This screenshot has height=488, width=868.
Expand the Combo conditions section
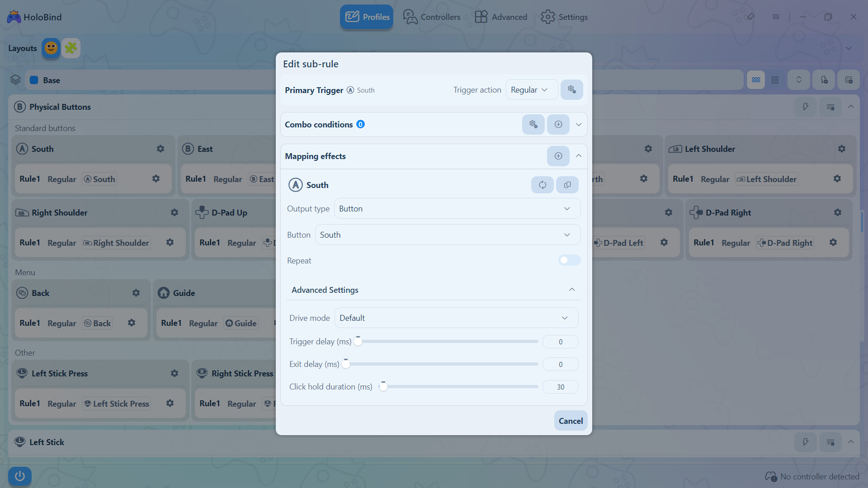(578, 124)
